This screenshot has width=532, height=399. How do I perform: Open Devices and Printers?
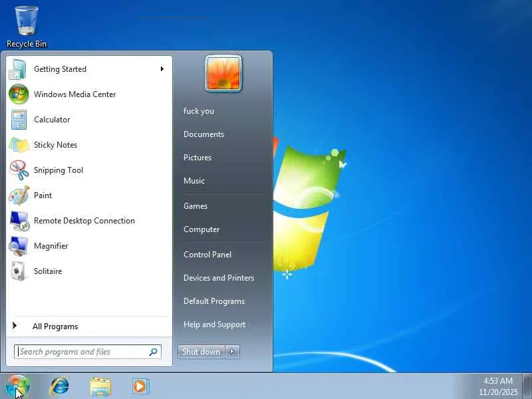click(x=219, y=278)
